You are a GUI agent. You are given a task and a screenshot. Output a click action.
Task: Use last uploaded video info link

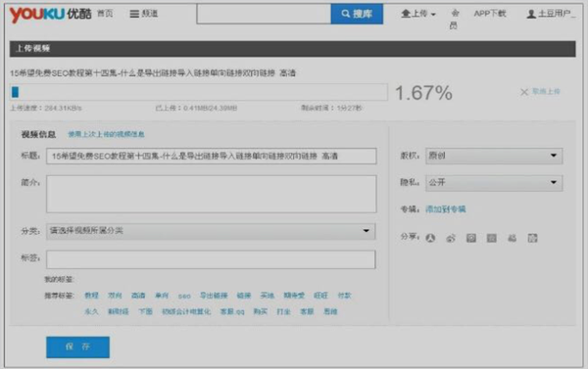tap(106, 134)
